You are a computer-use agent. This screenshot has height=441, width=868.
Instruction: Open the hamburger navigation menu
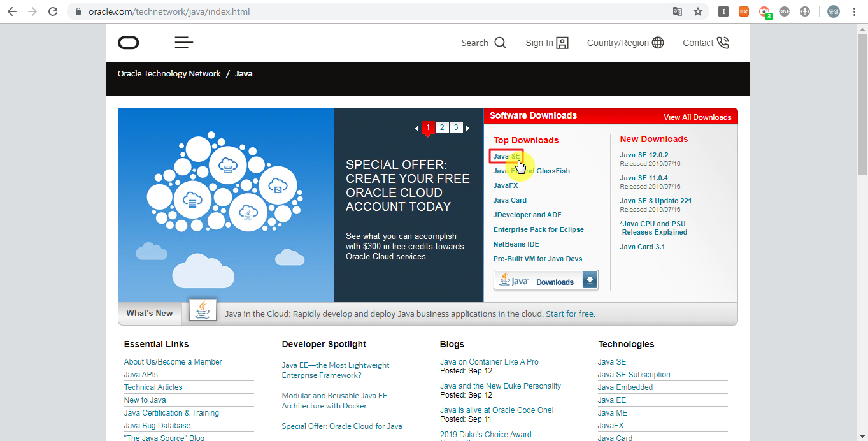click(x=183, y=43)
